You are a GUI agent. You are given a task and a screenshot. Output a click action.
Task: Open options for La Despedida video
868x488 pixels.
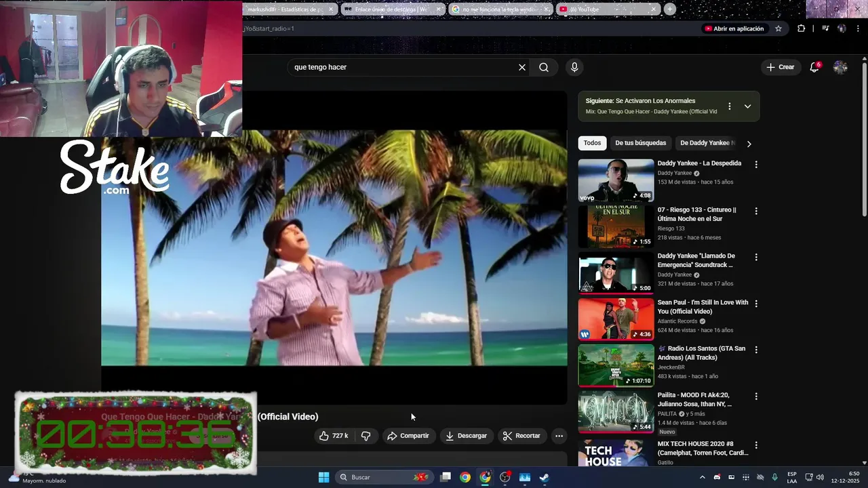click(x=756, y=165)
